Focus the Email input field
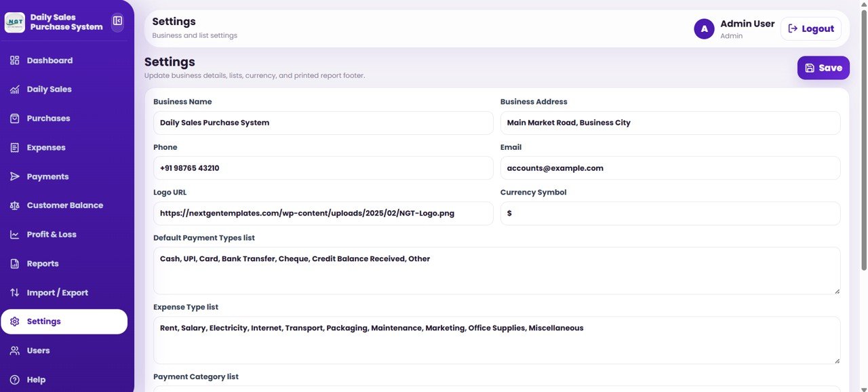Viewport: 868px width, 392px height. point(670,168)
